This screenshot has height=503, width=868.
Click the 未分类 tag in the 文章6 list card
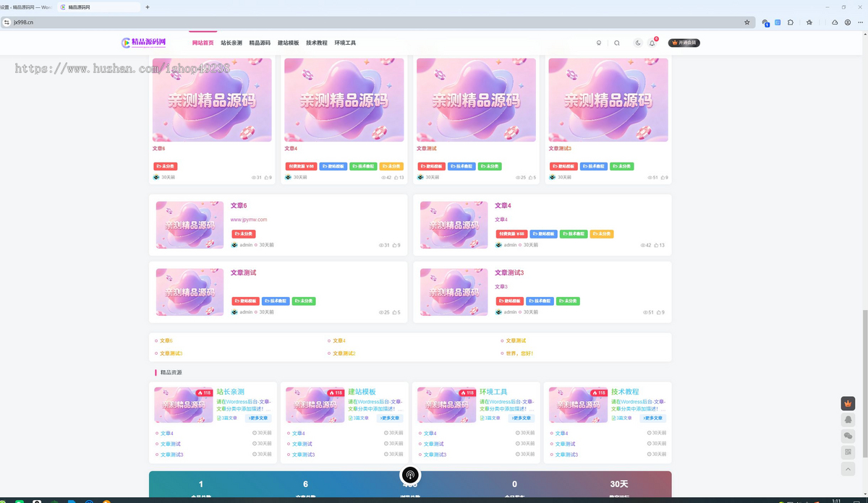coord(244,233)
